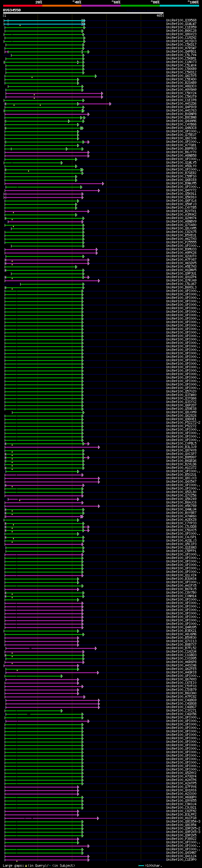Select the query name AV634550
The height and width of the screenshot is (868, 202).
(12, 10)
